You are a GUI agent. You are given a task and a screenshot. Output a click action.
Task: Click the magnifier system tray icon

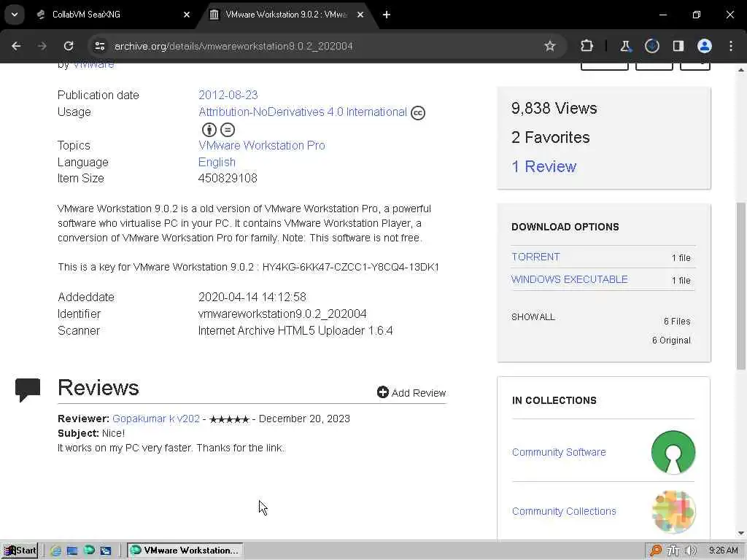(x=656, y=551)
